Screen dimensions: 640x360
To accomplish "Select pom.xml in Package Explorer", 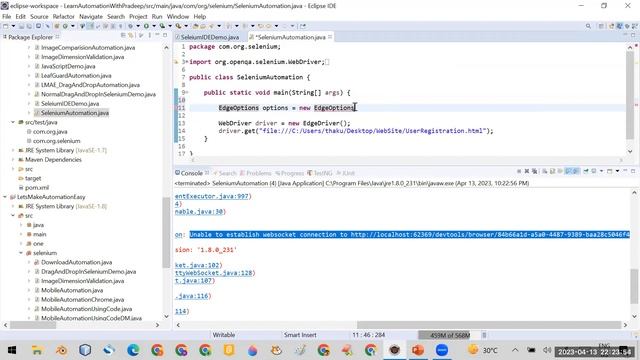I will pos(37,188).
